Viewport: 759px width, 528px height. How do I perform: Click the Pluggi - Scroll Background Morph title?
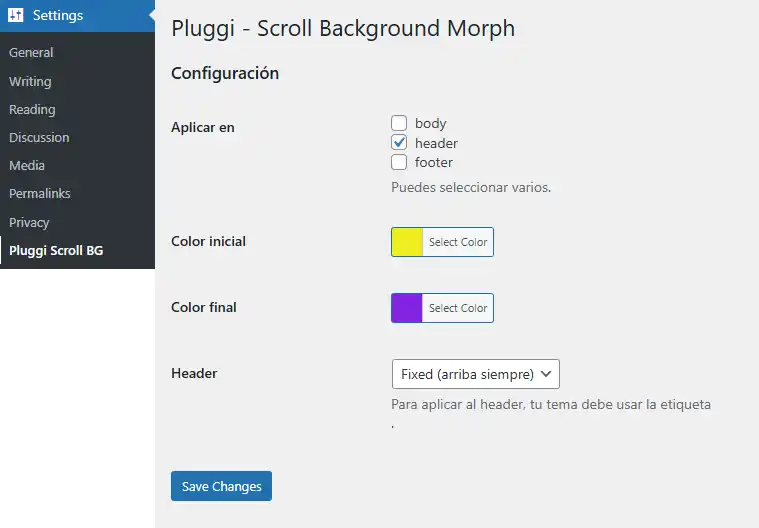pos(343,29)
